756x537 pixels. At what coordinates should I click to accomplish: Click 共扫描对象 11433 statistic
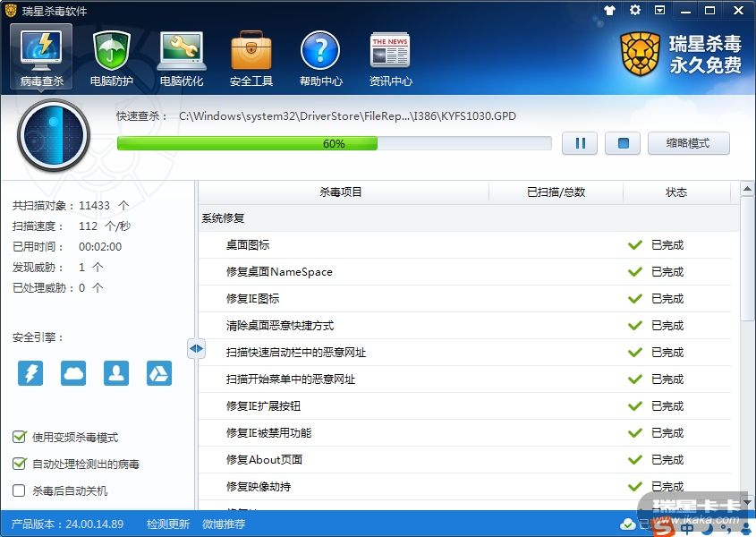click(71, 206)
